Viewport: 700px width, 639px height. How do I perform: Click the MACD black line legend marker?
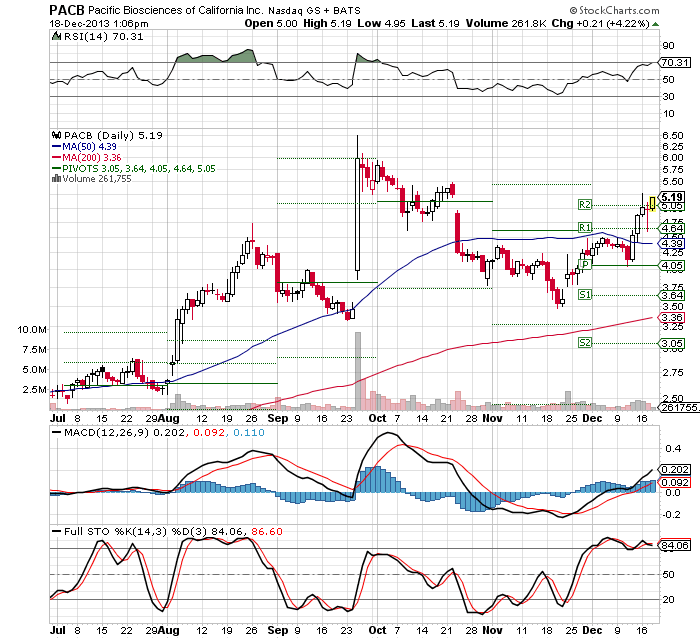[x=57, y=433]
